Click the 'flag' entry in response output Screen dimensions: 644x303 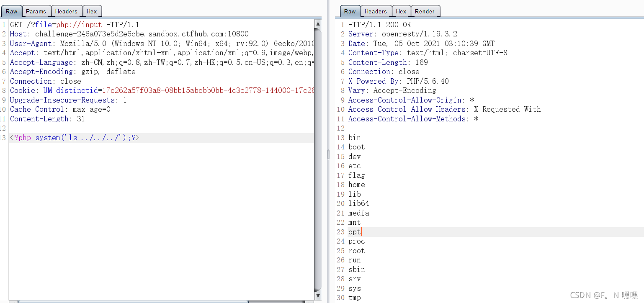pyautogui.click(x=357, y=175)
